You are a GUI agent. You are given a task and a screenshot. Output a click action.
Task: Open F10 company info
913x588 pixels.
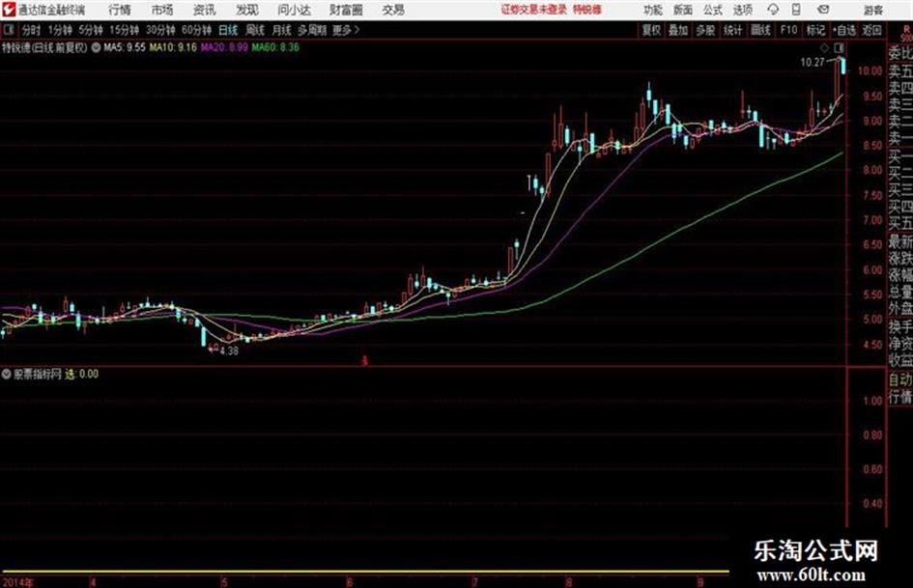[789, 30]
